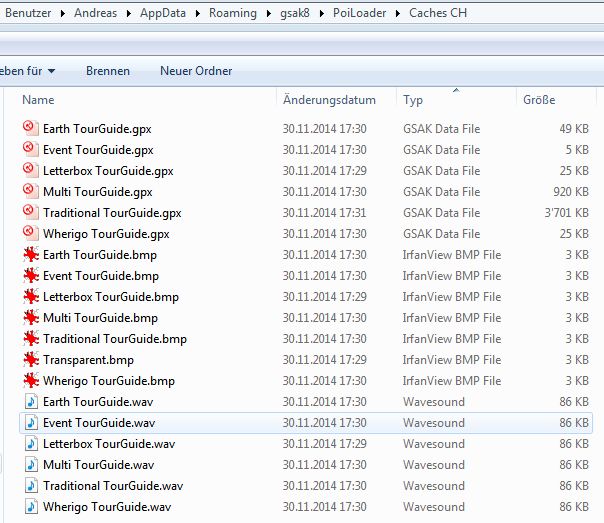Viewport: 604px width, 523px height.
Task: Select the file name Letterbox TourGuide.gpx
Action: [x=108, y=171]
